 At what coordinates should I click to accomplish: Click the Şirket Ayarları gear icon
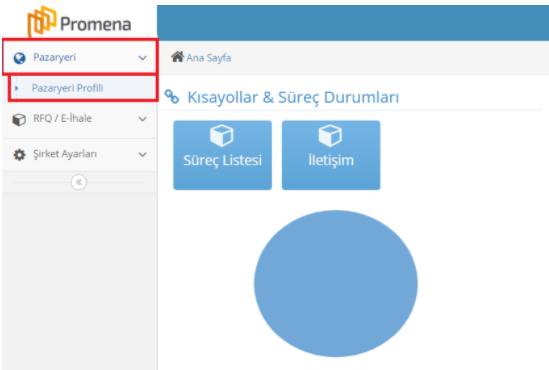click(x=19, y=154)
